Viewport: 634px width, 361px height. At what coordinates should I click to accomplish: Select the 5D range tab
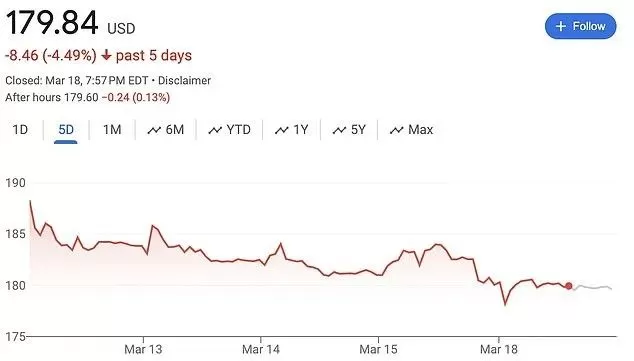click(x=66, y=130)
